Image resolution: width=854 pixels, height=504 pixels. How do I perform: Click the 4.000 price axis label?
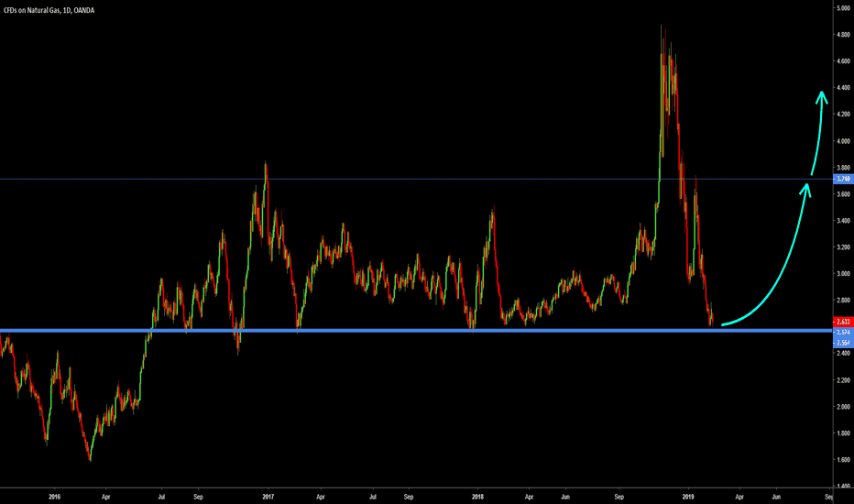coord(843,141)
